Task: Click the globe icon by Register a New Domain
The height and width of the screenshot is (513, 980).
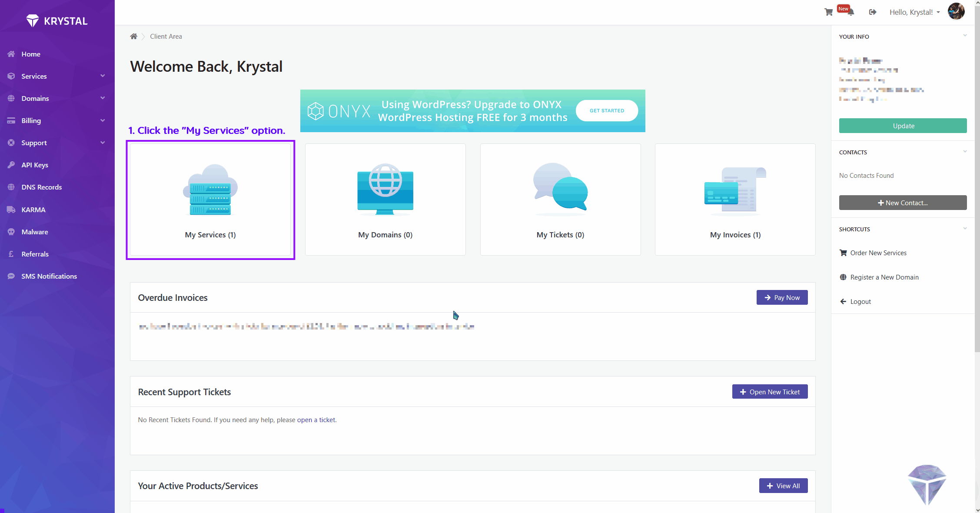Action: click(843, 277)
